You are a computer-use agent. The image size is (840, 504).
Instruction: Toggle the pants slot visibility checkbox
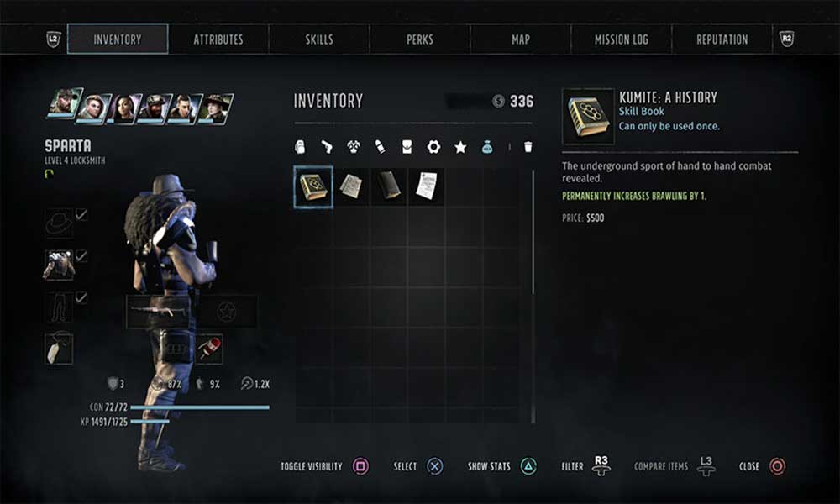pos(81,297)
